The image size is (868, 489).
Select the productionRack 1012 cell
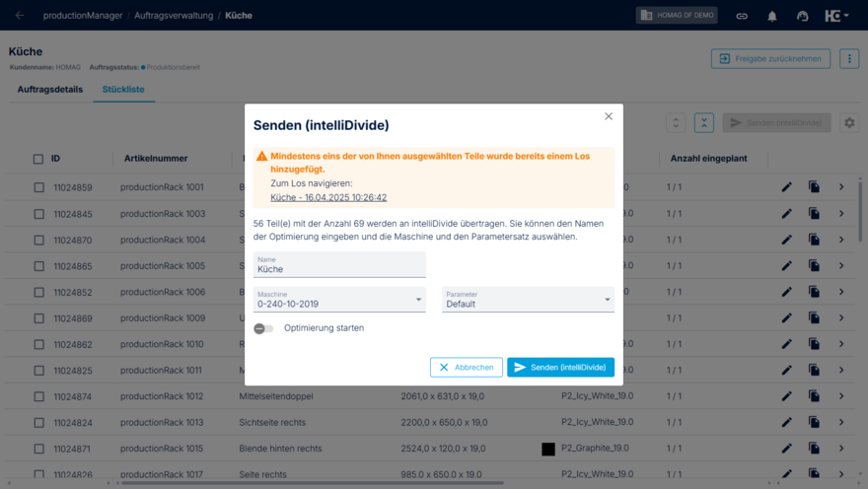[x=162, y=396]
